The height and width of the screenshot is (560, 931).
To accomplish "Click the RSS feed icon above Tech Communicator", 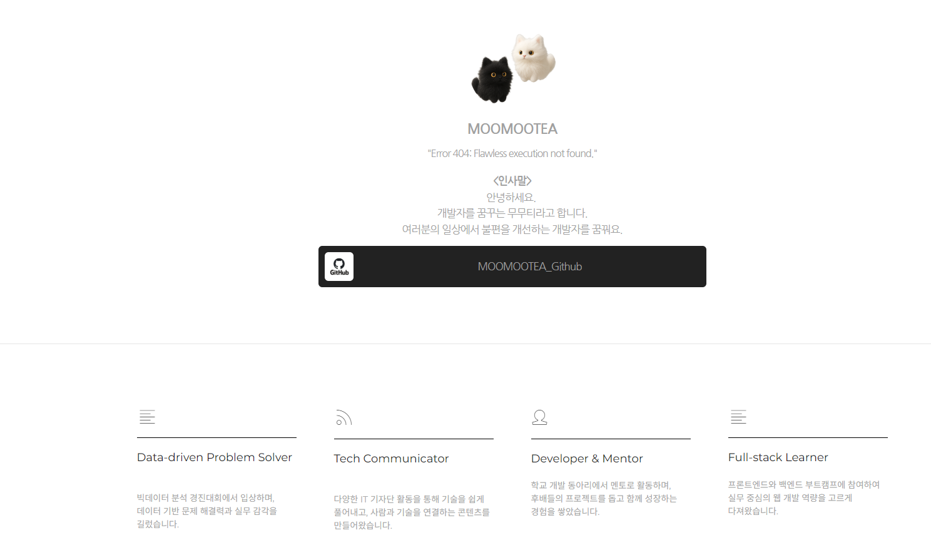I will click(344, 417).
